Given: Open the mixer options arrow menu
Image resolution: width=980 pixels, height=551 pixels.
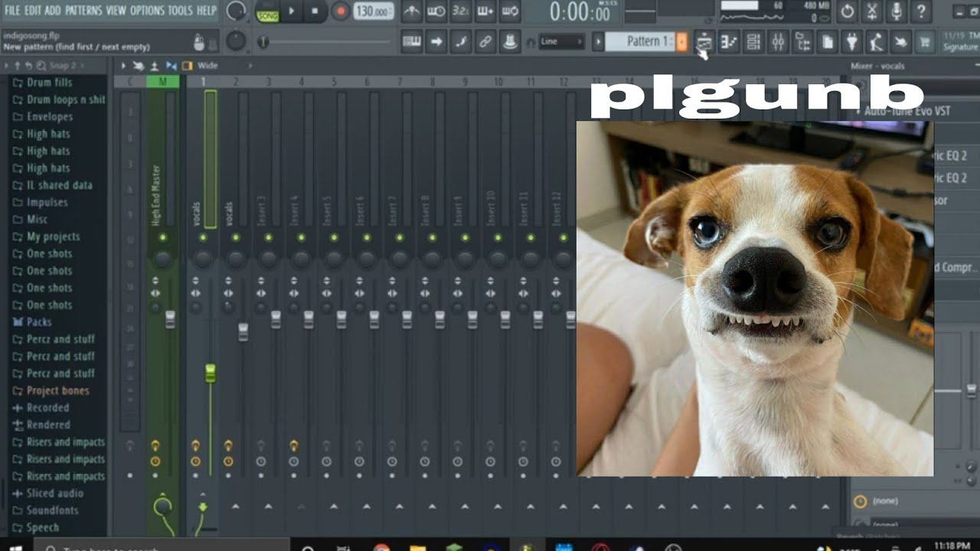Looking at the screenshot, I should tap(124, 66).
